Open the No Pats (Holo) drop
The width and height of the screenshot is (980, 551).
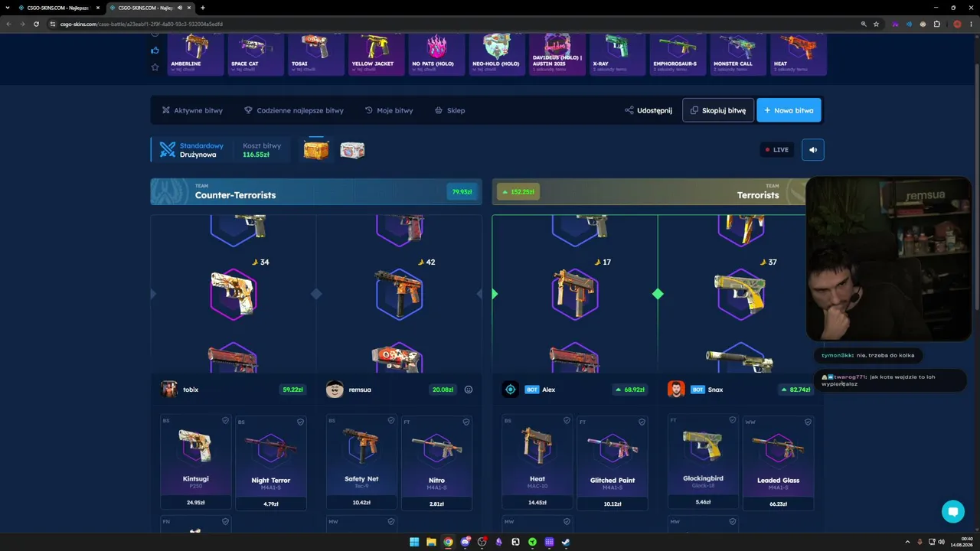[436, 54]
